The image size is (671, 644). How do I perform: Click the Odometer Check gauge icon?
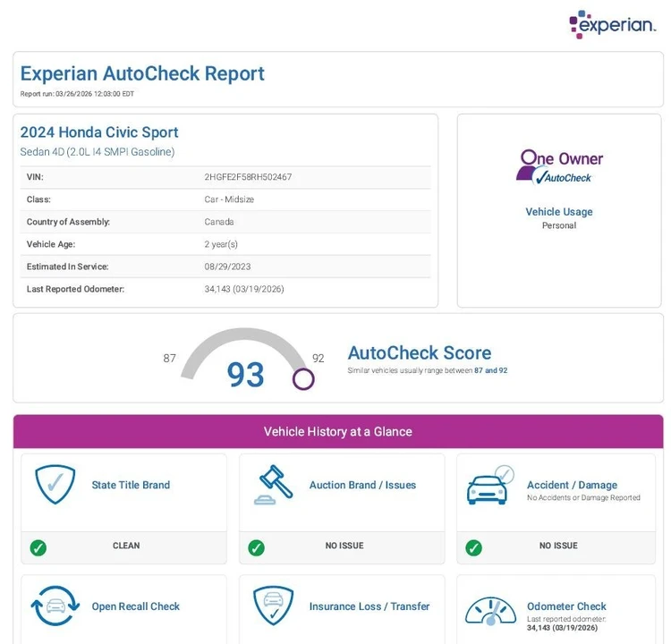click(x=491, y=611)
